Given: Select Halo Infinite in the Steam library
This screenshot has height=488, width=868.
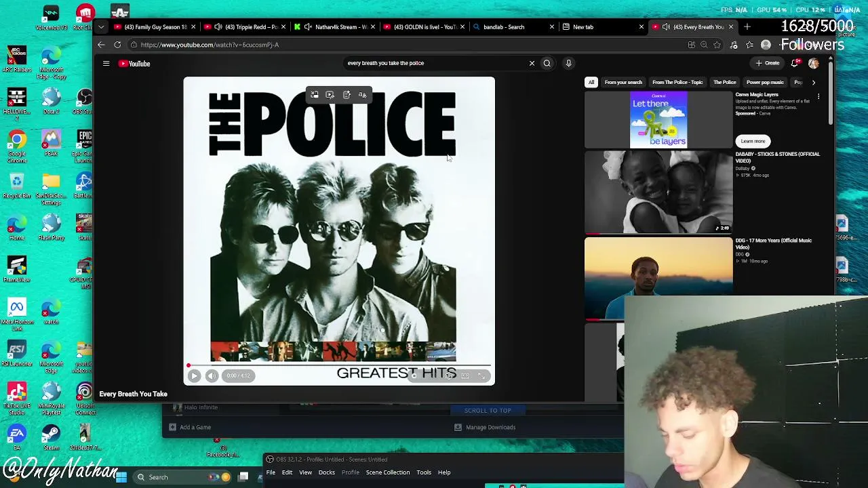Looking at the screenshot, I should coord(195,407).
